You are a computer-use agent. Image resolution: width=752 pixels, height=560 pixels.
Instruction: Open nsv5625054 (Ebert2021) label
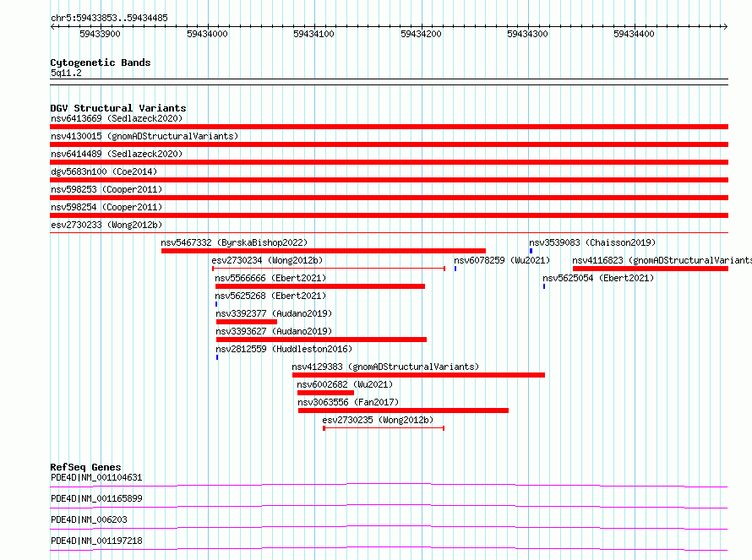pos(598,278)
